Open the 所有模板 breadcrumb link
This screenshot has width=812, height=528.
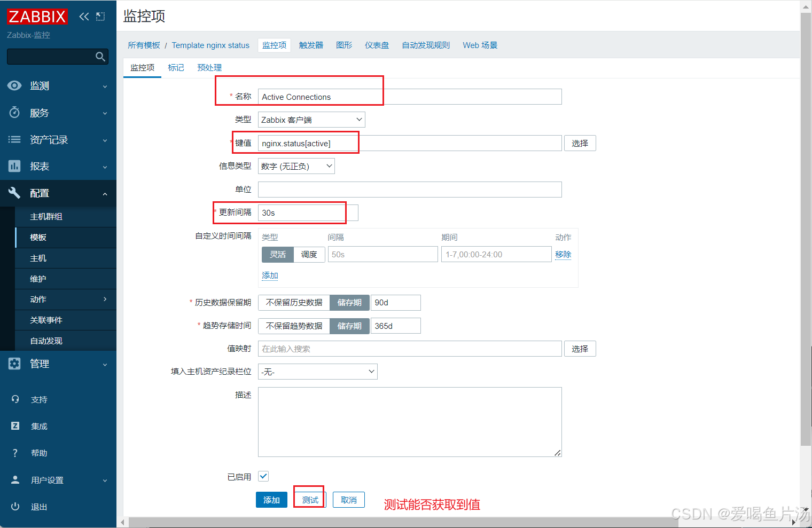point(144,45)
